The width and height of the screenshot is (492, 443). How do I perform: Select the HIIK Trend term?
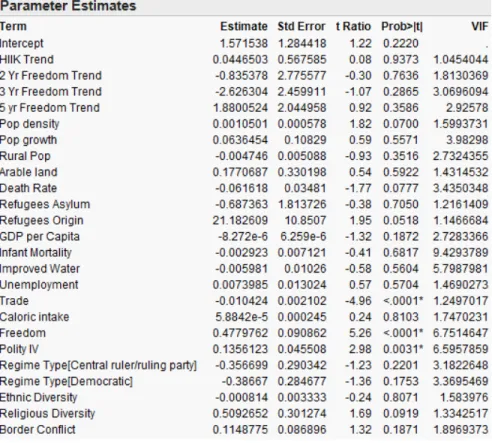coord(27,59)
